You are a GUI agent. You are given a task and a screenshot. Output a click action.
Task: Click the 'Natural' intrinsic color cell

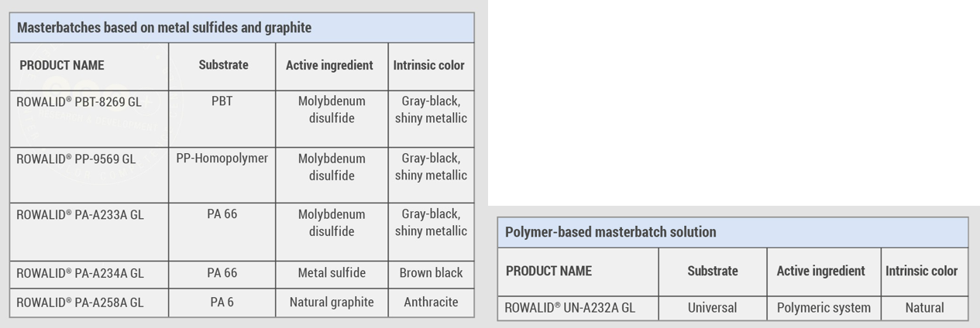click(924, 308)
